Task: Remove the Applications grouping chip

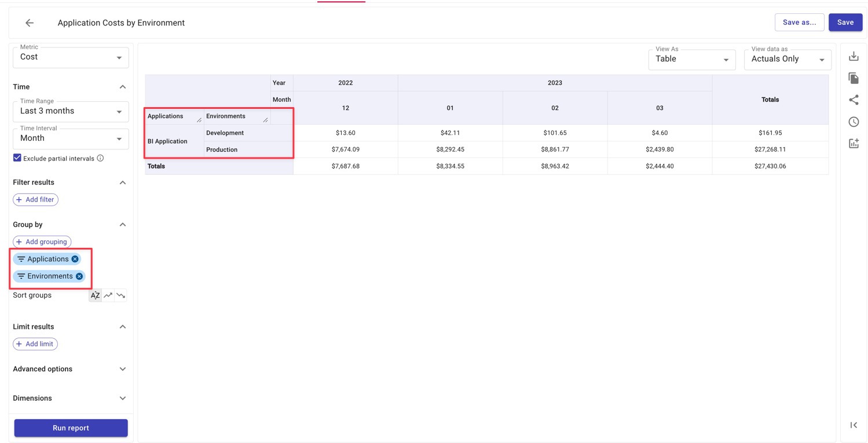Action: coord(75,259)
